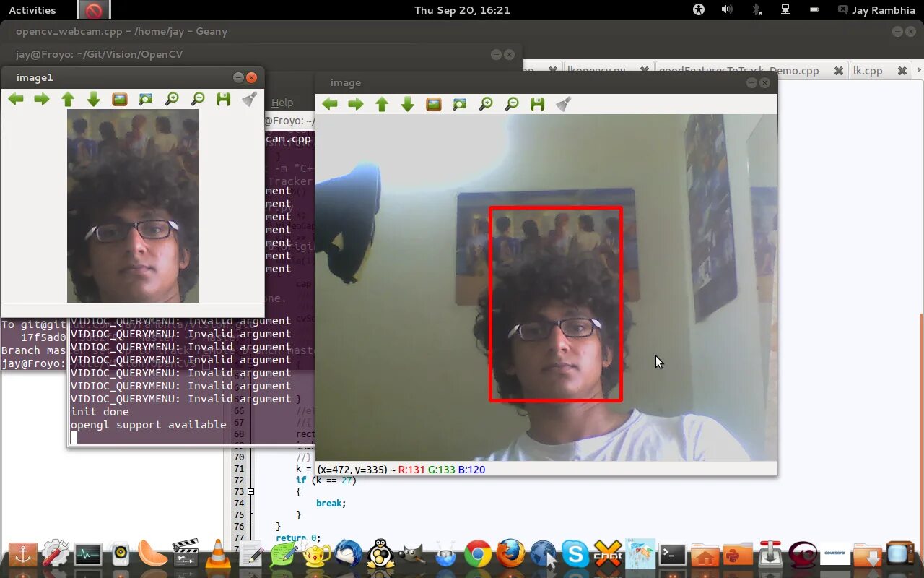Zoom in on the image1 window

(172, 99)
